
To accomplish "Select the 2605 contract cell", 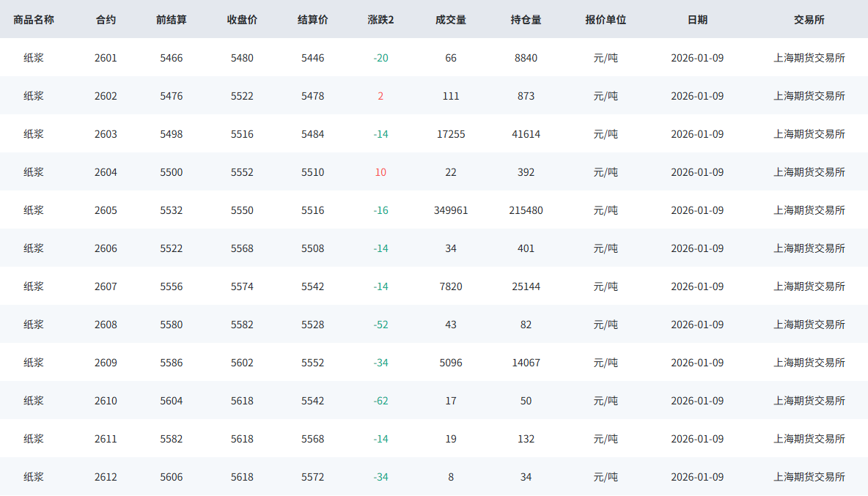I will click(x=106, y=210).
